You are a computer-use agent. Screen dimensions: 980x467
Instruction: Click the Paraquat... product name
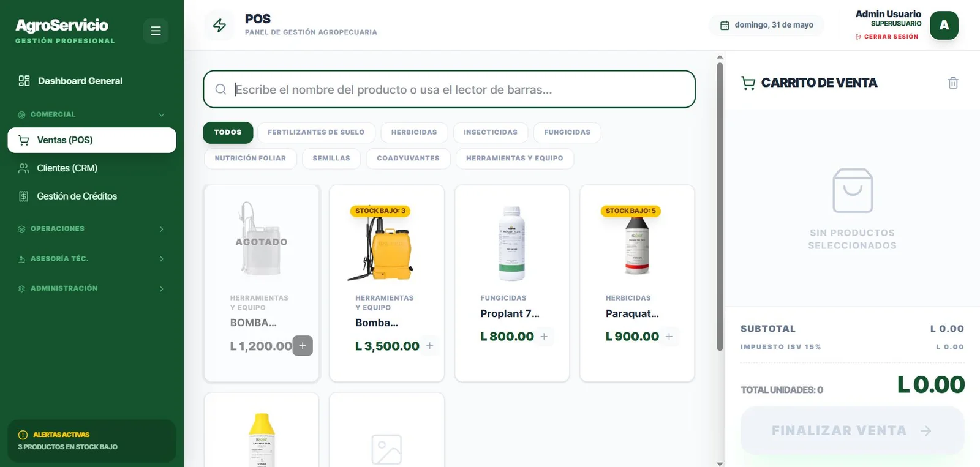[x=632, y=314]
